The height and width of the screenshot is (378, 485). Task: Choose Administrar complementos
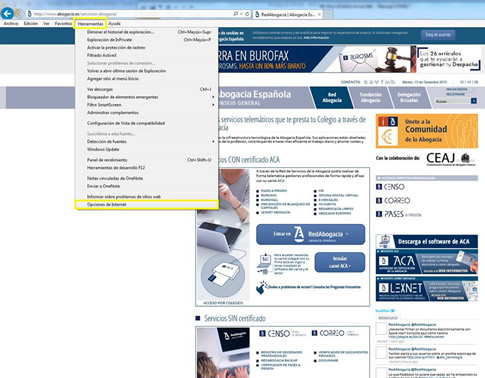(147, 113)
